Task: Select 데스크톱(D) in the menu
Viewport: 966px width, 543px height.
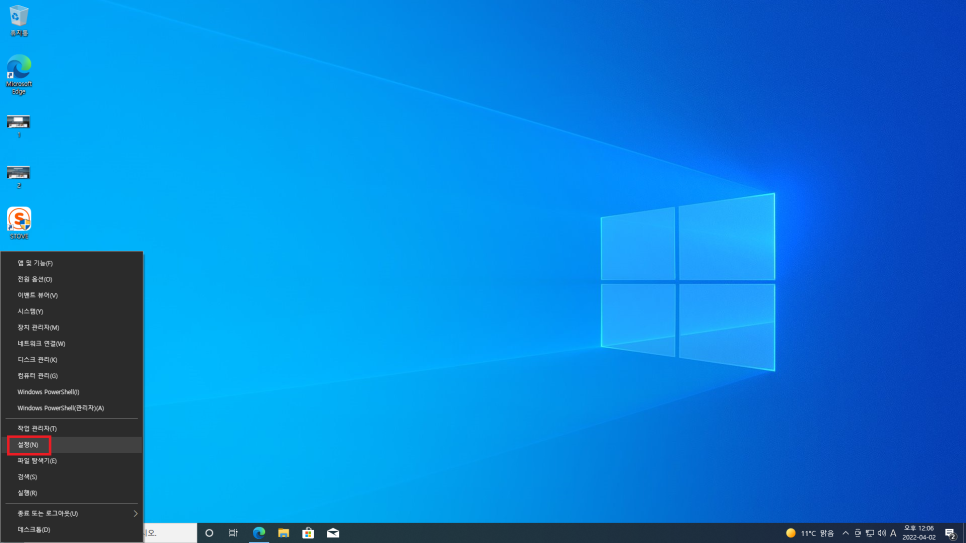Action: click(71, 529)
